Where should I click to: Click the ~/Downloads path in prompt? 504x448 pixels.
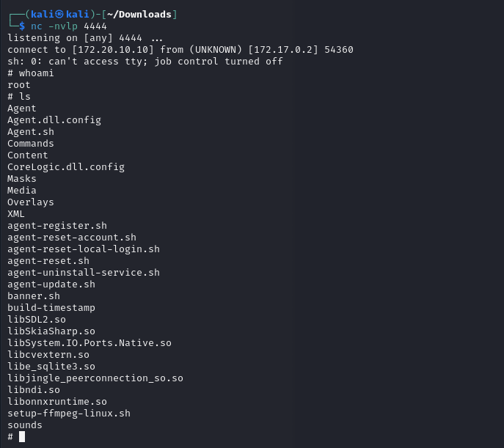pos(139,15)
